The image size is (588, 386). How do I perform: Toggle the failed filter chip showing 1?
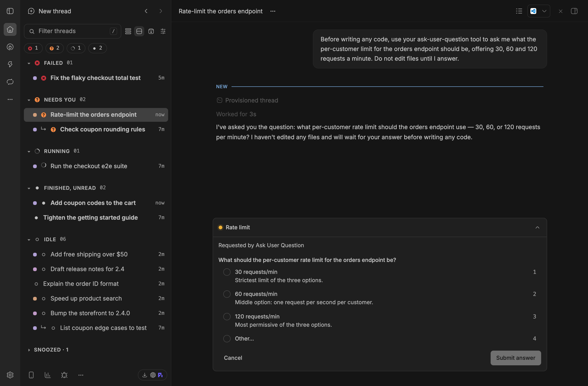tap(33, 48)
